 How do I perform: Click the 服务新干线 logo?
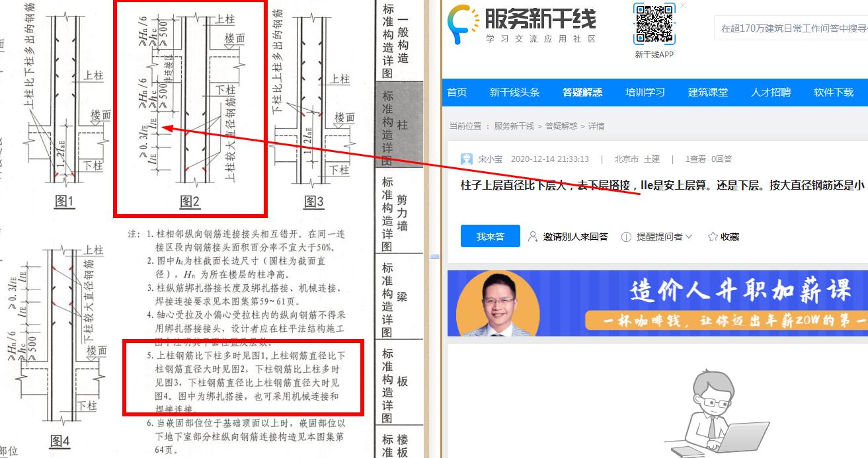coord(522,25)
